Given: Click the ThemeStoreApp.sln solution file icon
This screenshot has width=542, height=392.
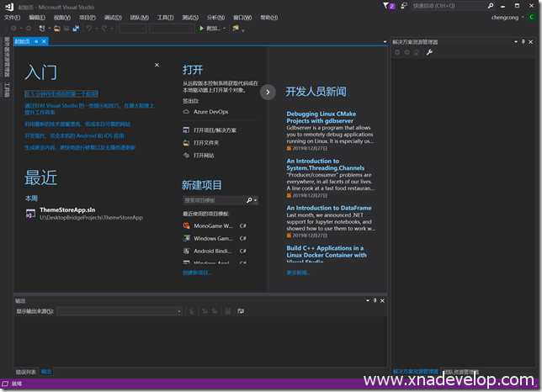Looking at the screenshot, I should click(x=31, y=214).
